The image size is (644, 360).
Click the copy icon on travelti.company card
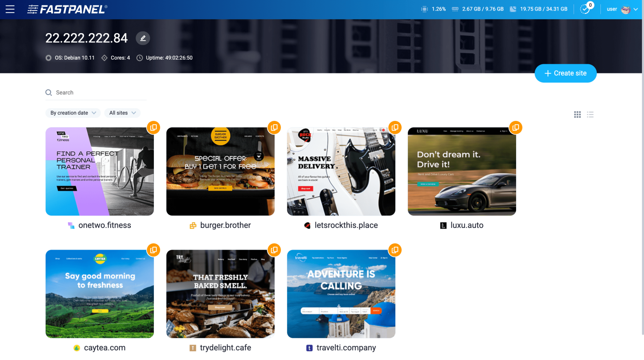coord(395,250)
